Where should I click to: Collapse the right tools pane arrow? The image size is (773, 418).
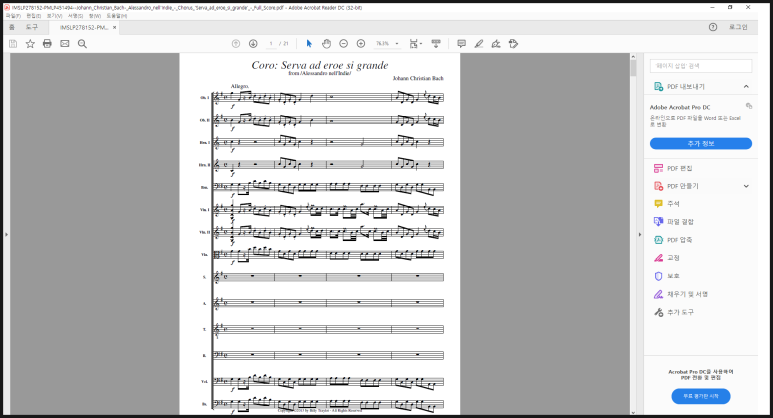[640, 235]
